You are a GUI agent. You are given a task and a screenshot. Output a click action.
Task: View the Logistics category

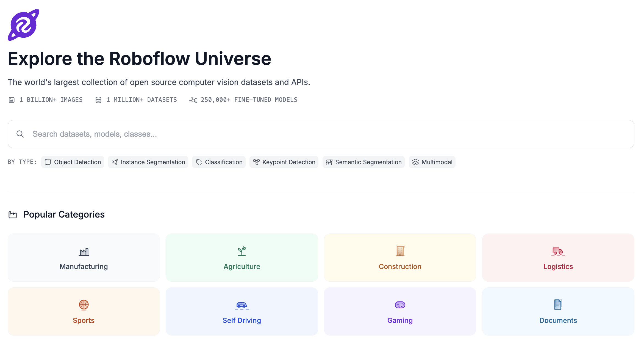(x=558, y=257)
